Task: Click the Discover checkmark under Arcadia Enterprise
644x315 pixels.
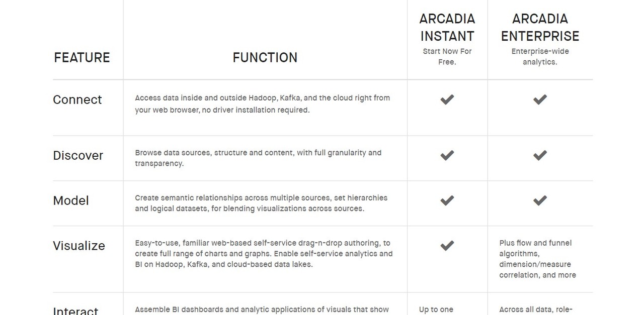Action: [x=540, y=155]
